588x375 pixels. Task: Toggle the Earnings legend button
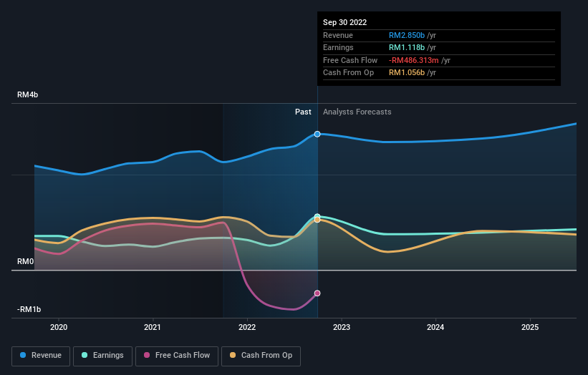tap(102, 356)
